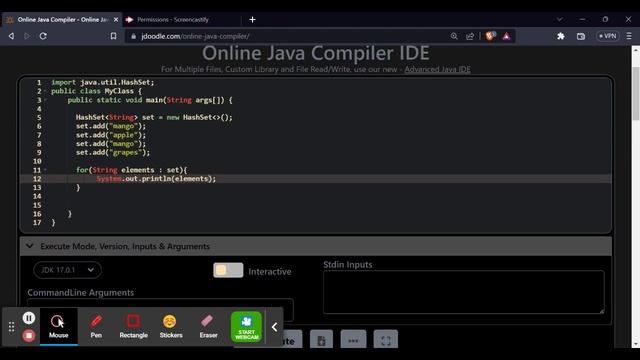The height and width of the screenshot is (360, 640).
Task: Collapse the recording toolbar with arrow
Action: tap(275, 327)
